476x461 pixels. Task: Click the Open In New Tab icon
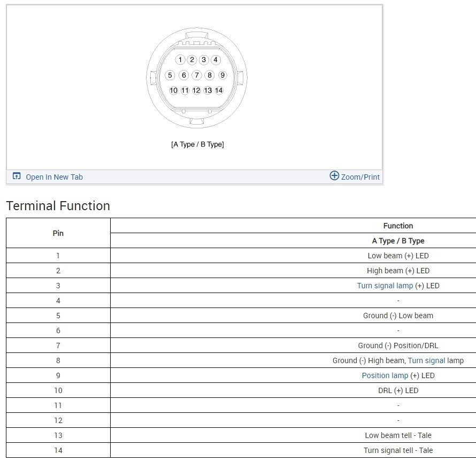(x=17, y=176)
